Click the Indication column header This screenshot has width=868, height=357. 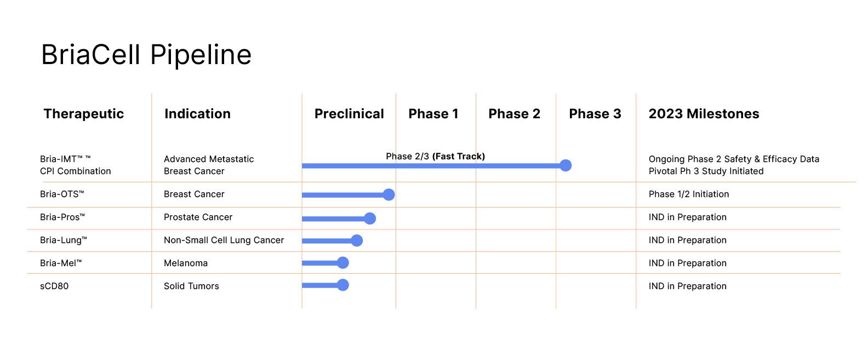(x=197, y=114)
